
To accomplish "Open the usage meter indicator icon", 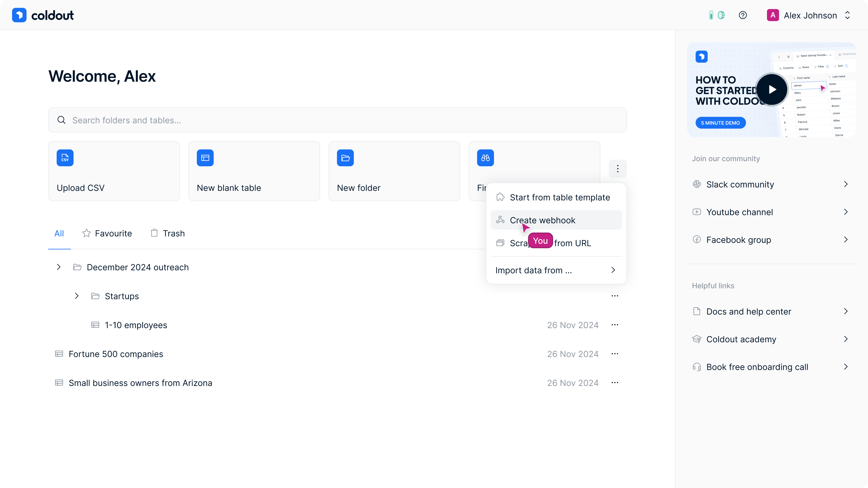I will (711, 15).
